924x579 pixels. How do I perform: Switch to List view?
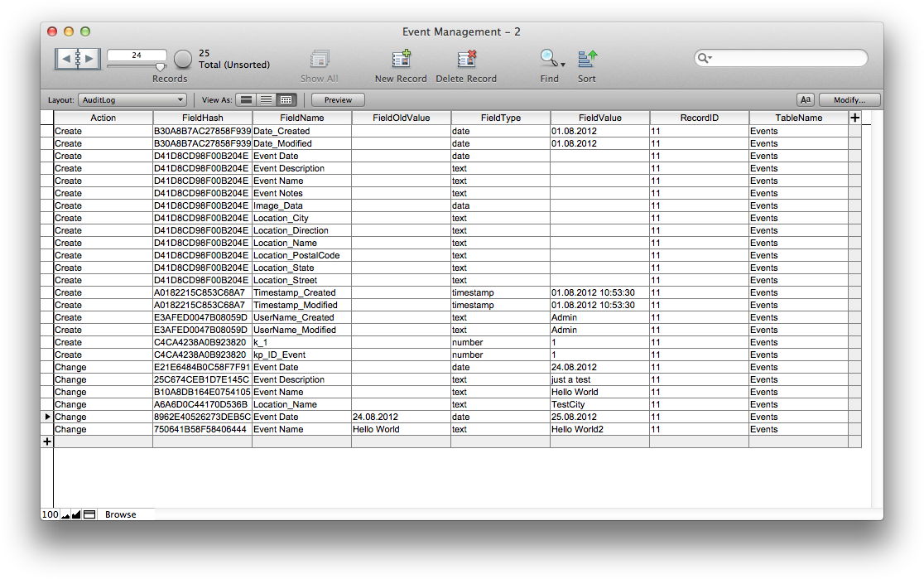tap(267, 99)
